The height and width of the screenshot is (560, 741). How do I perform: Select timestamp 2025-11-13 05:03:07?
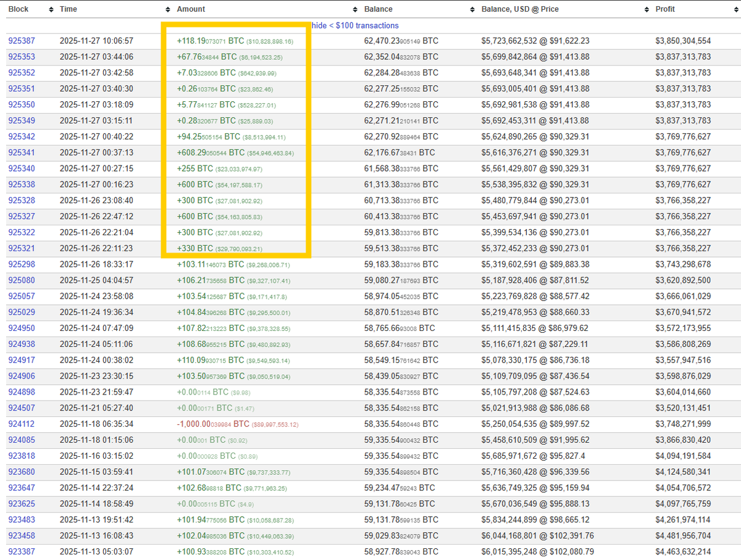coord(96,552)
